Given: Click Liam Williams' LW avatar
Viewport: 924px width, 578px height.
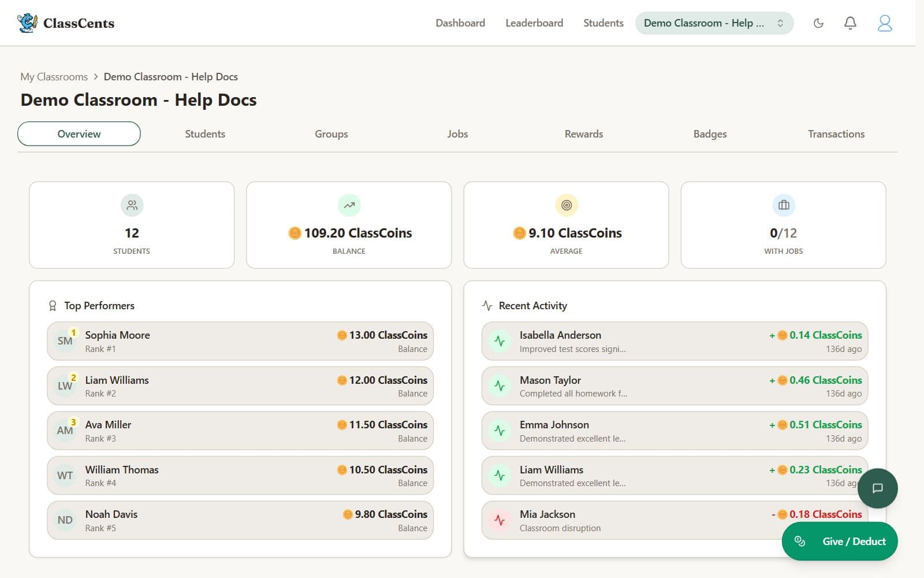Looking at the screenshot, I should point(65,386).
